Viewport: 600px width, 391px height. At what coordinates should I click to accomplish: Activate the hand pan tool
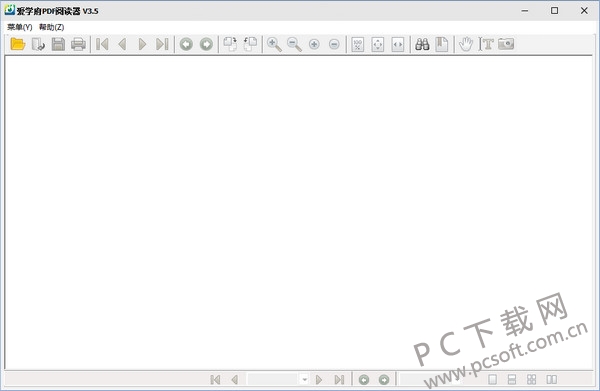(x=466, y=44)
